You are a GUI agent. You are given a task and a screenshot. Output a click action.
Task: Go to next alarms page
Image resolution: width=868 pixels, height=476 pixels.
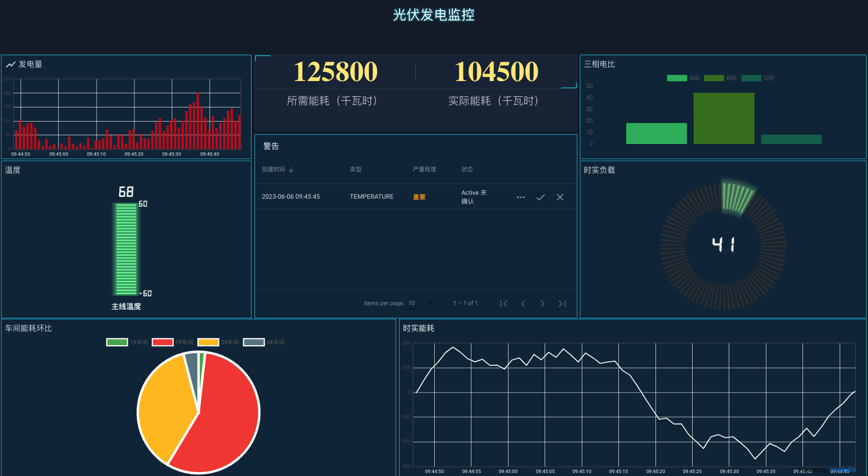tap(543, 304)
